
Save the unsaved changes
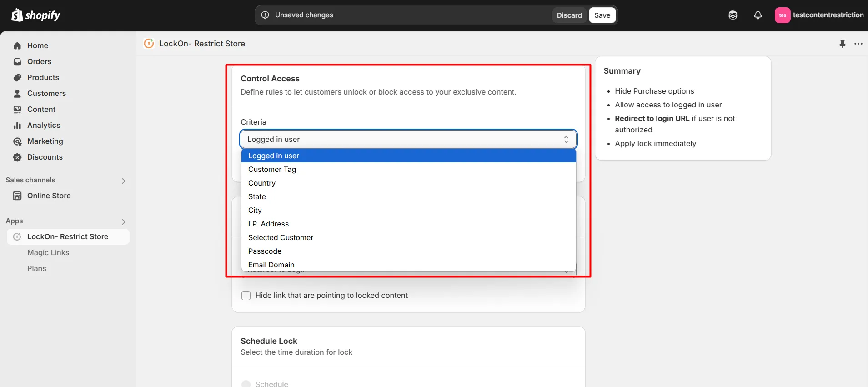(x=602, y=15)
